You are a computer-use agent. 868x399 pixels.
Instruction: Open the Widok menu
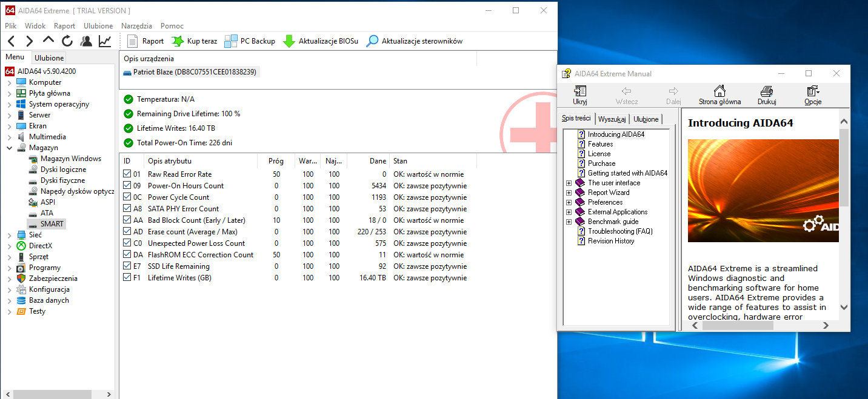(35, 26)
